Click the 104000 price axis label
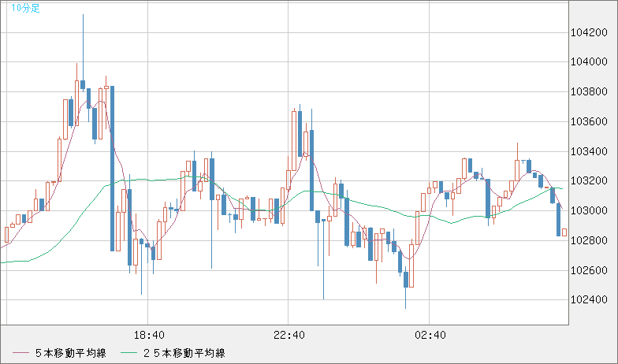 tap(590, 61)
